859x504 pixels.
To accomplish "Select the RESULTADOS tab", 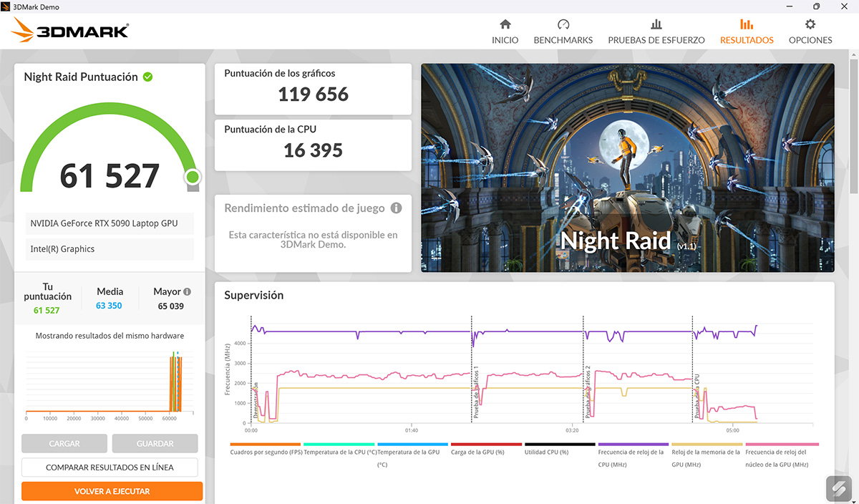I will [747, 31].
